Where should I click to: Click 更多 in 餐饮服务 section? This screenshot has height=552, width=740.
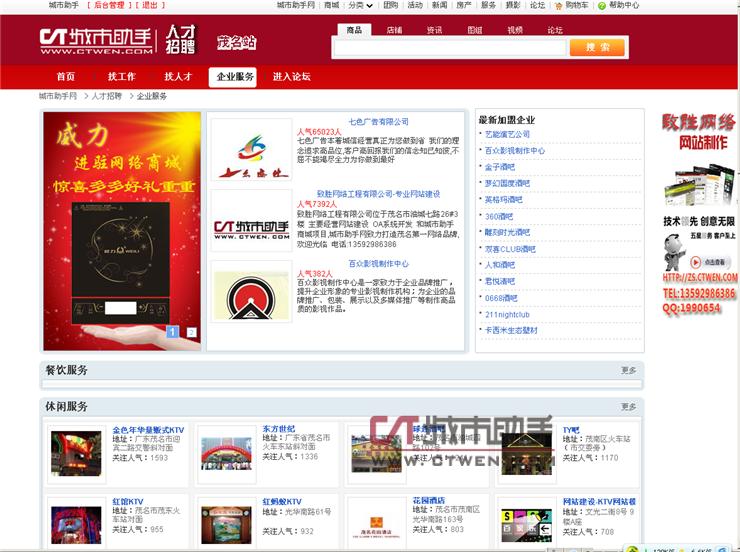point(629,370)
